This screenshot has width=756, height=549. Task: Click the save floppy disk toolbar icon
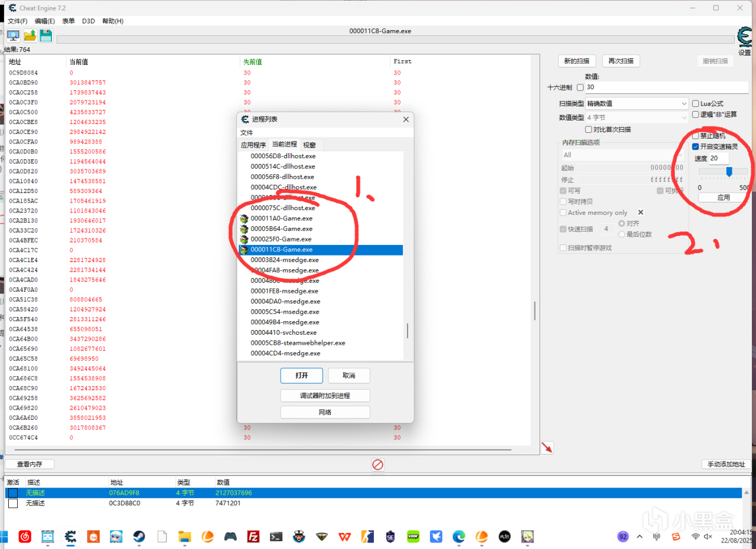click(x=45, y=35)
